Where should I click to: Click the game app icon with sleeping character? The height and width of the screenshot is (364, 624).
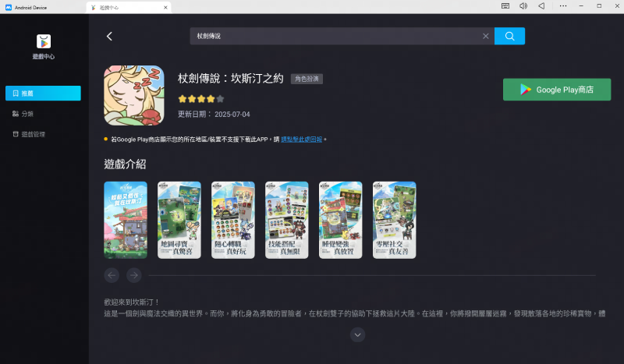pos(133,95)
